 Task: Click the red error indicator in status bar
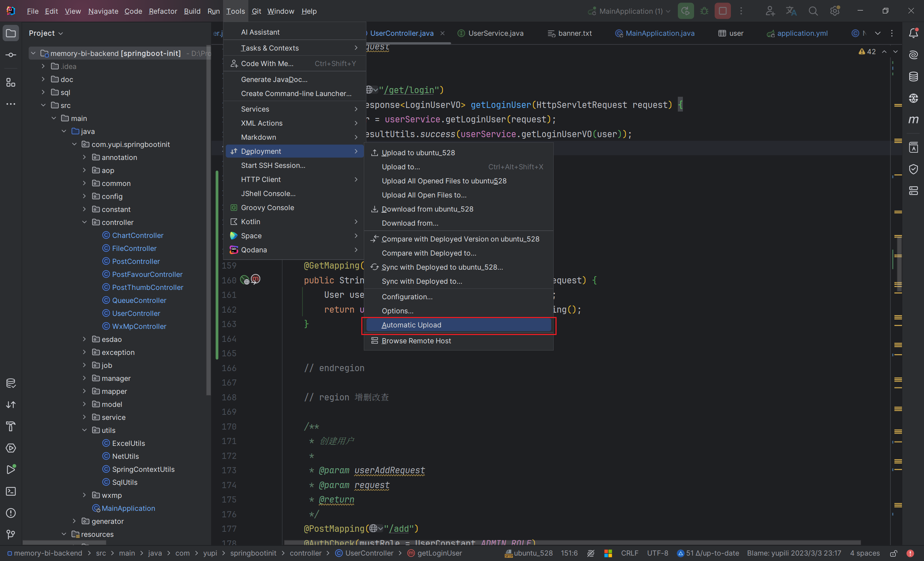(x=910, y=553)
